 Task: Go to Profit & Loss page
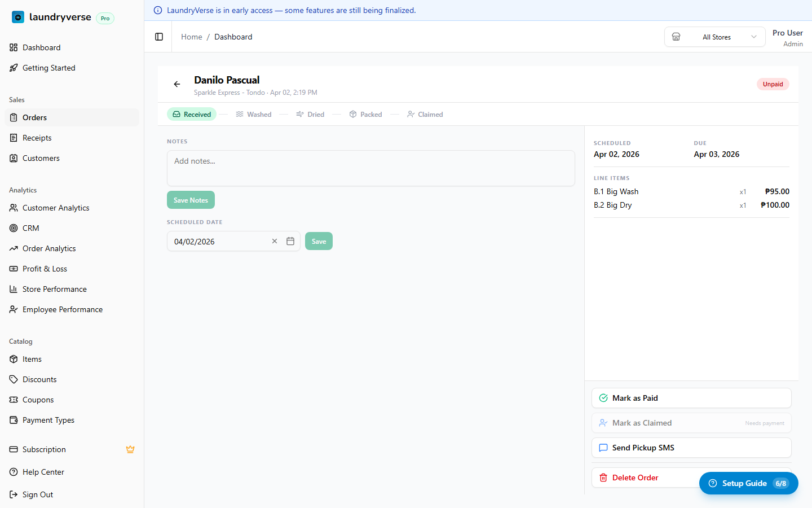[x=45, y=269]
